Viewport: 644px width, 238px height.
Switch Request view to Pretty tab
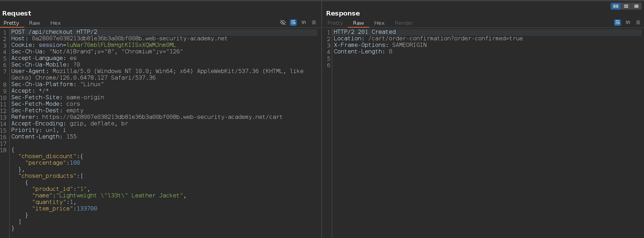pyautogui.click(x=11, y=23)
